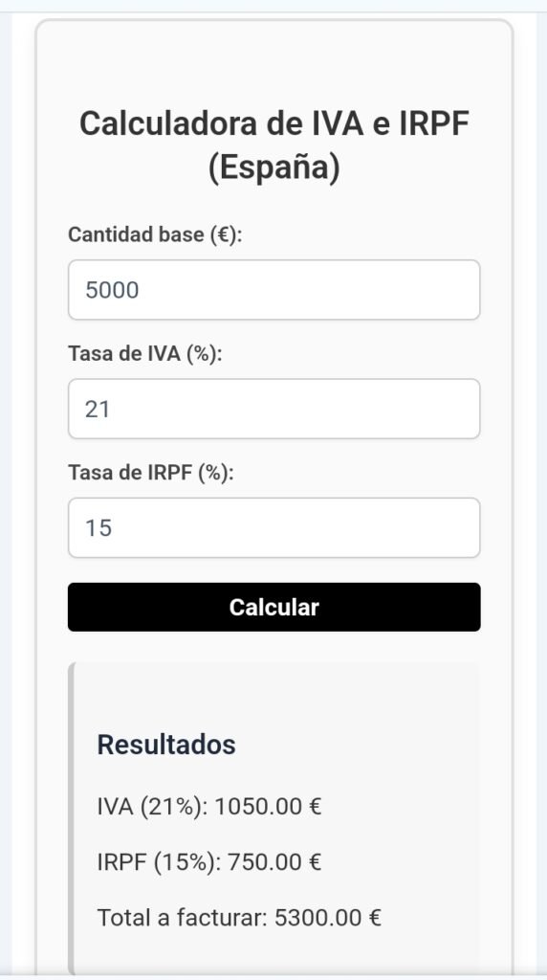
Task: Click the 1050.00 € IVA amount
Action: (268, 807)
